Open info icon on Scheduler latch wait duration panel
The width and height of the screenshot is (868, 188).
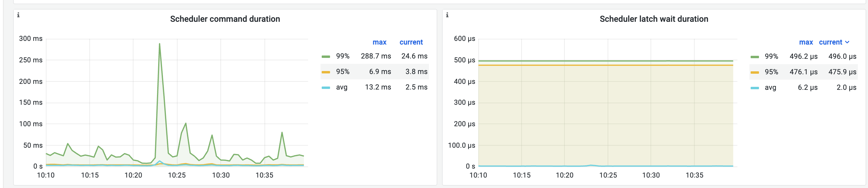coord(447,15)
